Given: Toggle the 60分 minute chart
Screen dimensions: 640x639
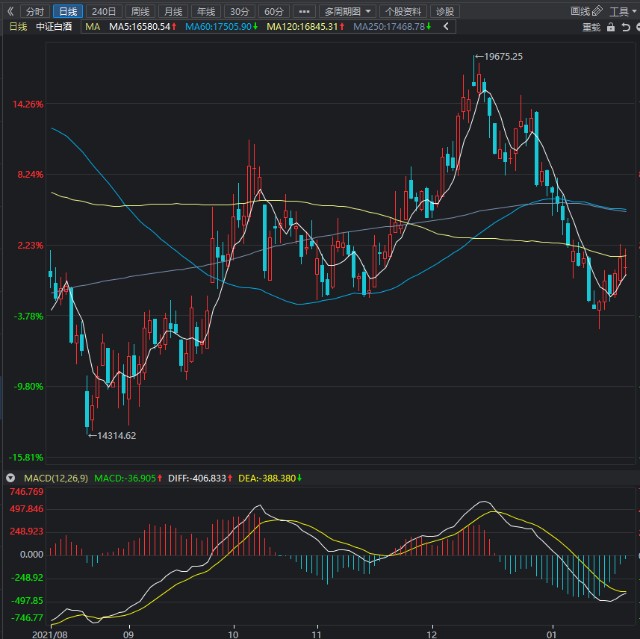Looking at the screenshot, I should coord(273,11).
